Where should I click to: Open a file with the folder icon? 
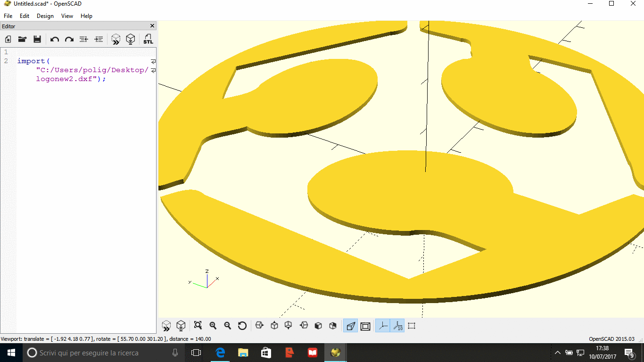coord(22,39)
